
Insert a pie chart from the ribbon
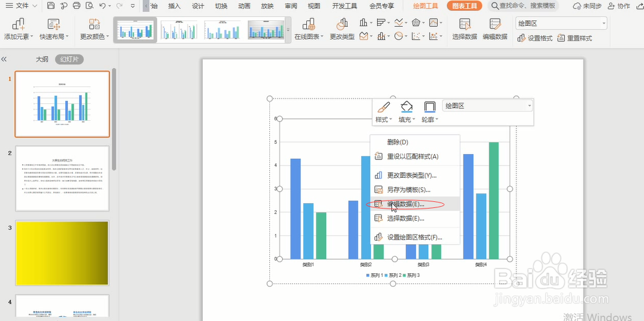pyautogui.click(x=398, y=36)
